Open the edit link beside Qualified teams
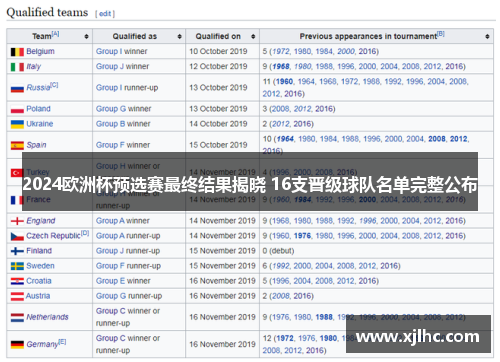This screenshot has width=500, height=362. pyautogui.click(x=105, y=14)
